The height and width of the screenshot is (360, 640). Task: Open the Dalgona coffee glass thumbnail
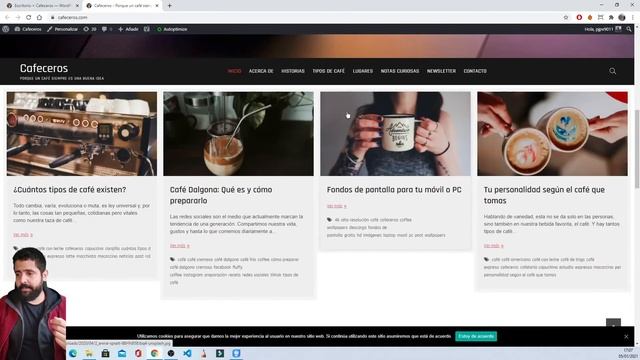pos(238,134)
